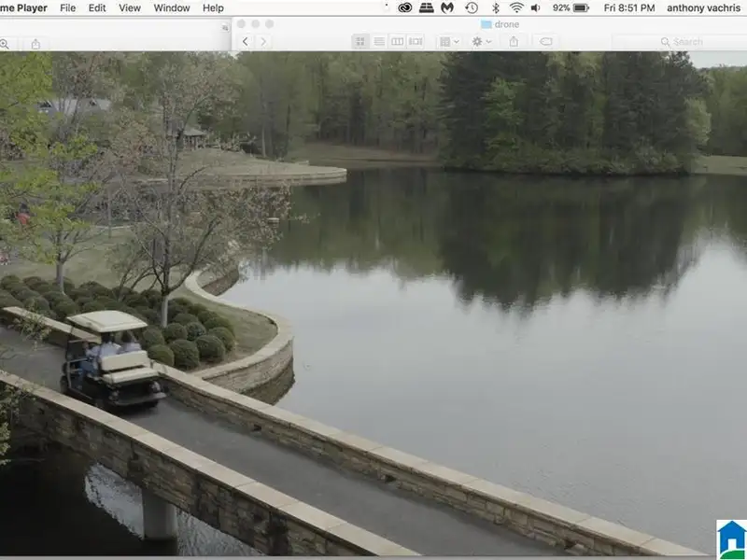Click the Finder Share icon
The width and height of the screenshot is (747, 560).
(x=514, y=42)
